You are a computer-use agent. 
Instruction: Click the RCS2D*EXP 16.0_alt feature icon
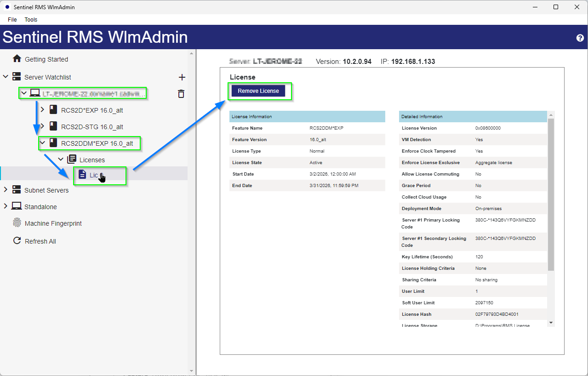tap(53, 110)
